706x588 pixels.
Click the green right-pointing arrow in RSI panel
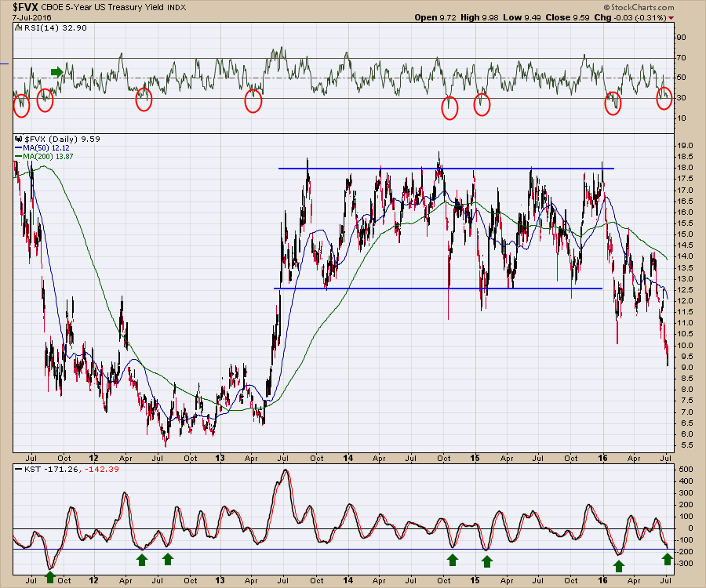click(56, 72)
